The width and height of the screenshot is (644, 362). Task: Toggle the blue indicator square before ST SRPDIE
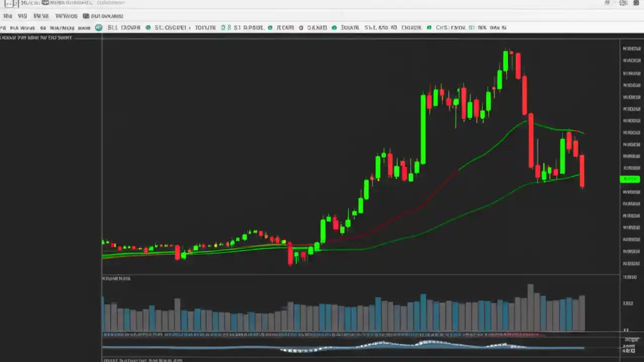224,28
